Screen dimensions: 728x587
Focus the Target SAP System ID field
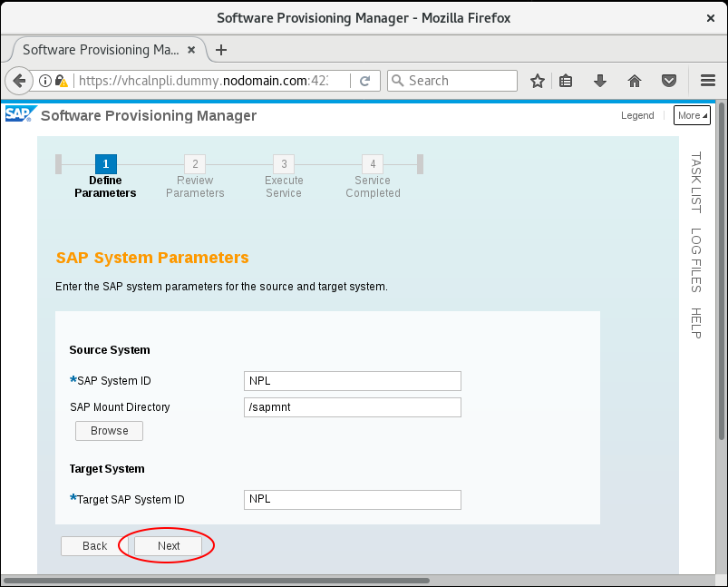353,500
